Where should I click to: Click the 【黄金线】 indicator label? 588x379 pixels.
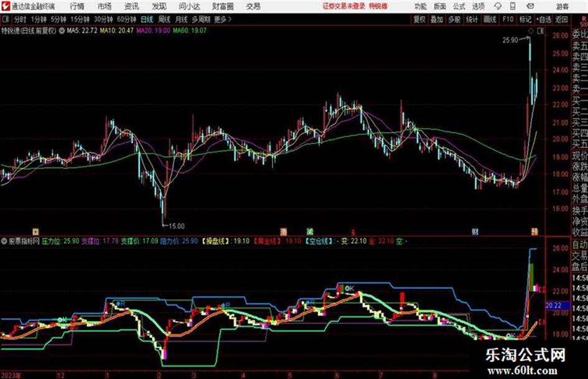click(268, 241)
